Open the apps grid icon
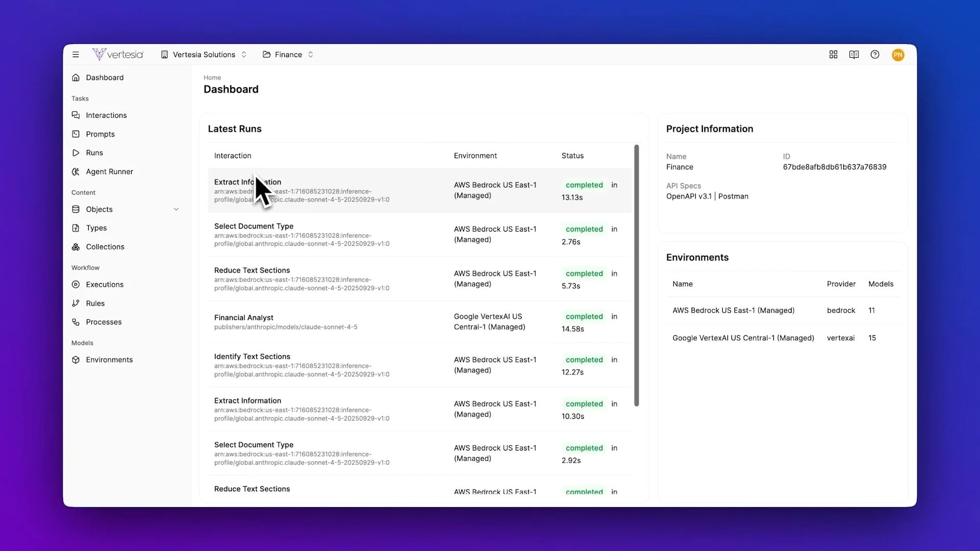 tap(834, 55)
